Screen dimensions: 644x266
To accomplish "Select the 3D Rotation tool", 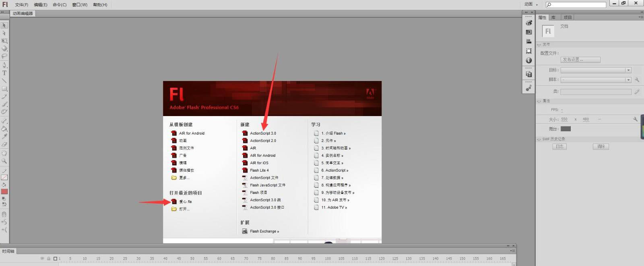I will click(4, 48).
